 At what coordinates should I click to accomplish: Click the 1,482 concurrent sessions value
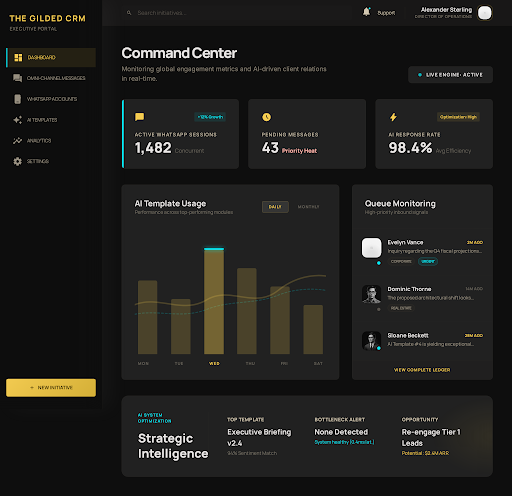coord(153,148)
